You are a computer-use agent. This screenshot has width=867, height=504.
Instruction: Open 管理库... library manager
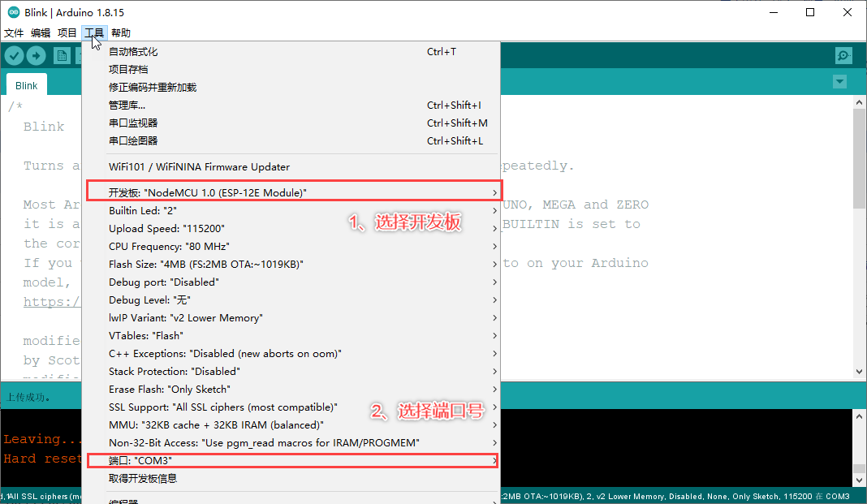291,105
